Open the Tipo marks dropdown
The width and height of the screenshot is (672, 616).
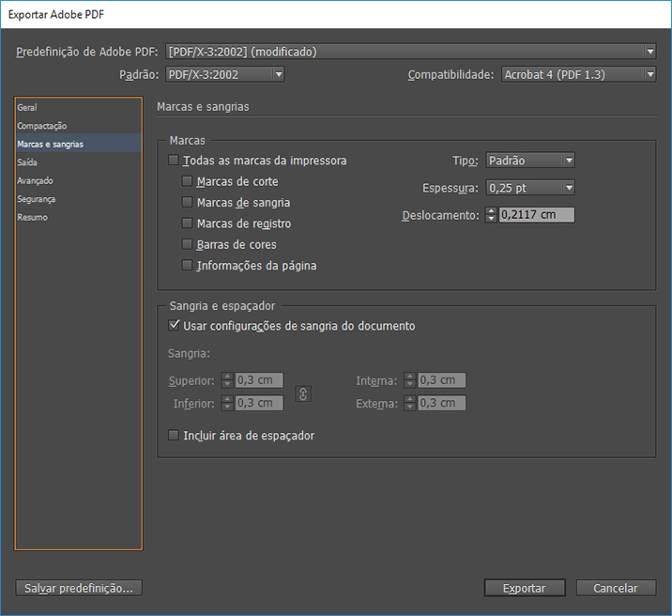tap(529, 161)
